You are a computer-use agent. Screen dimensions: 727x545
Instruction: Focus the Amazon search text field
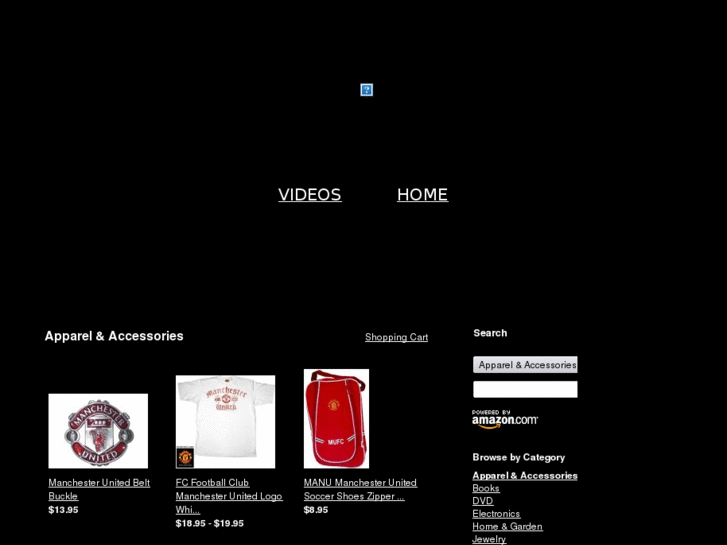(x=525, y=389)
